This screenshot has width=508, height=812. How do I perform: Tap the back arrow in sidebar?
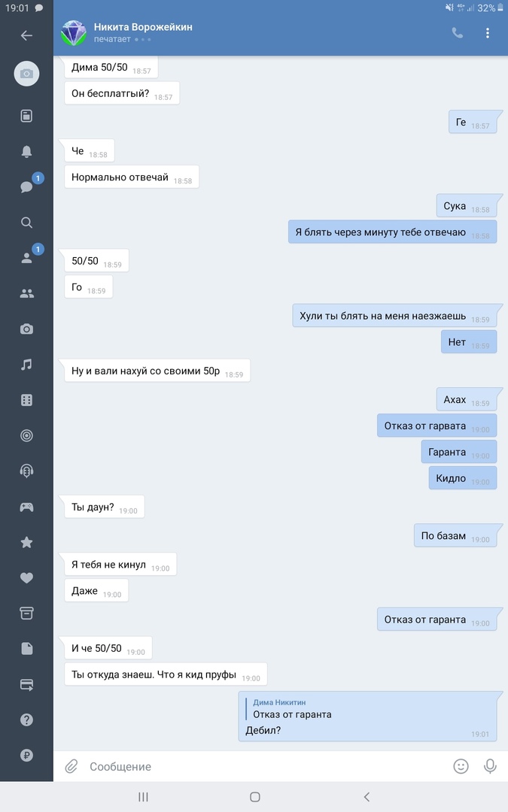[26, 35]
